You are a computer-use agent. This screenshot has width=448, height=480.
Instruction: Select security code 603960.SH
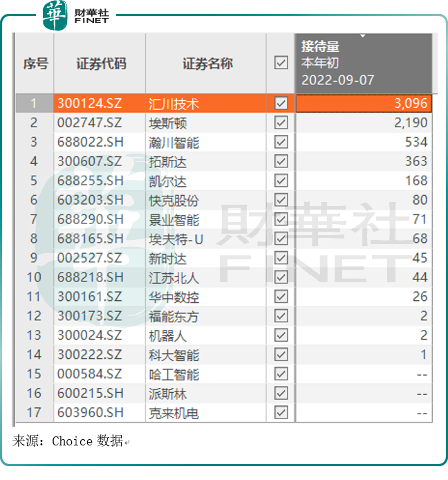91,412
